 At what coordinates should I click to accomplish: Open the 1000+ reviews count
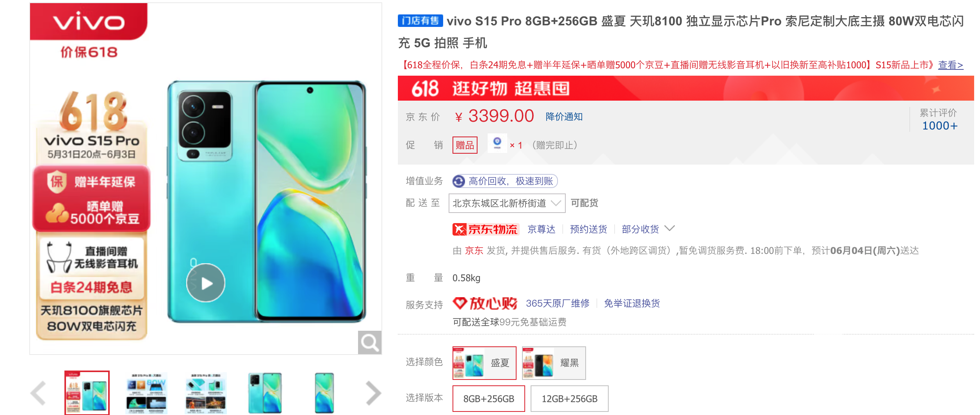[x=939, y=126]
